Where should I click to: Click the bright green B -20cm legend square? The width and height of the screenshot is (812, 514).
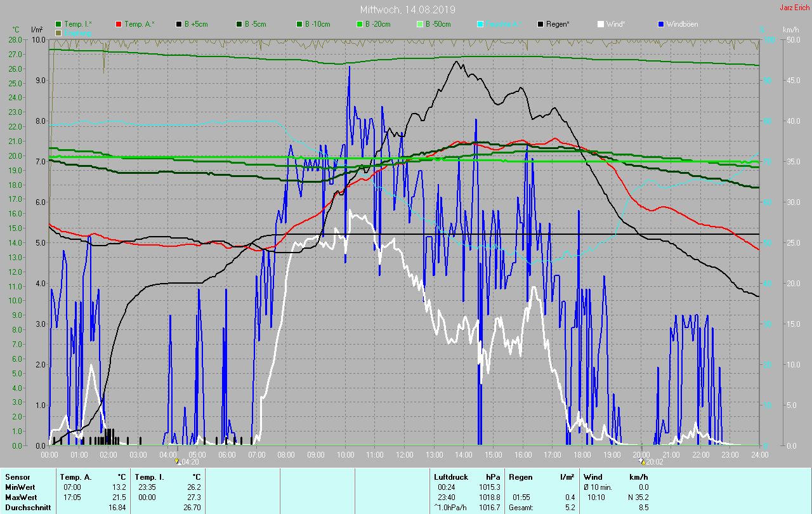pos(359,24)
